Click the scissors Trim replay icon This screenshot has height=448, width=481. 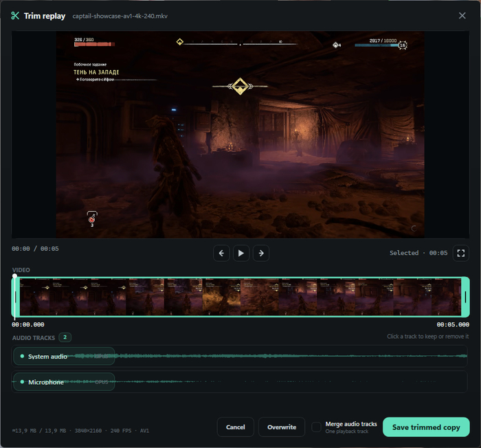[15, 16]
